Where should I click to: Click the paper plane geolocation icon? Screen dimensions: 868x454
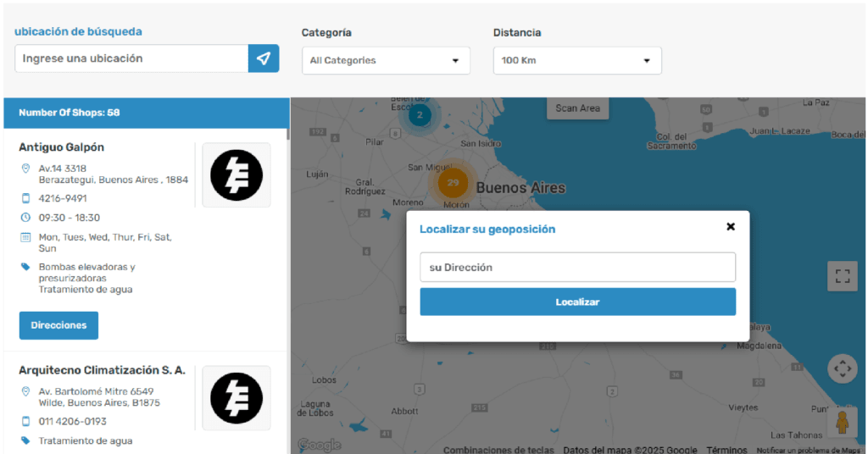264,58
